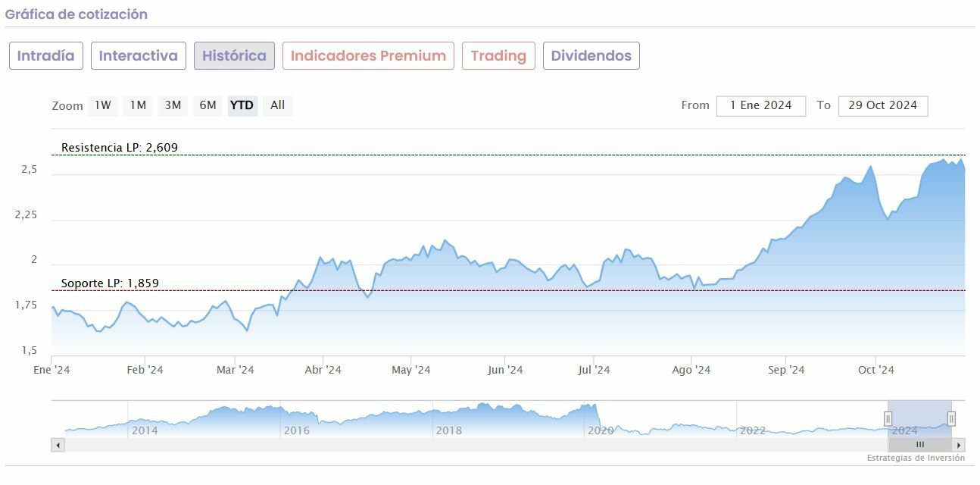Image resolution: width=980 pixels, height=485 pixels.
Task: Set zoom range to 1M
Action: click(138, 105)
